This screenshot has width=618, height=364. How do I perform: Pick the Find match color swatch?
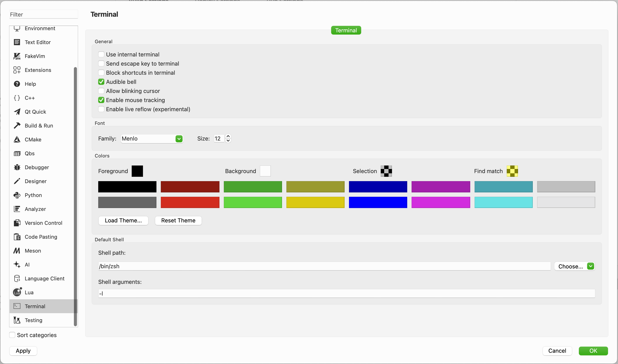[x=512, y=171]
